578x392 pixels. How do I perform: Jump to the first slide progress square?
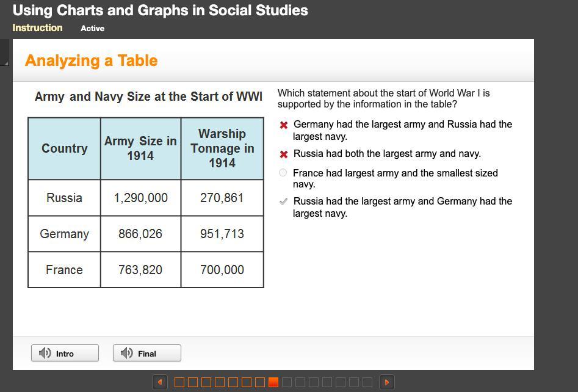[179, 382]
